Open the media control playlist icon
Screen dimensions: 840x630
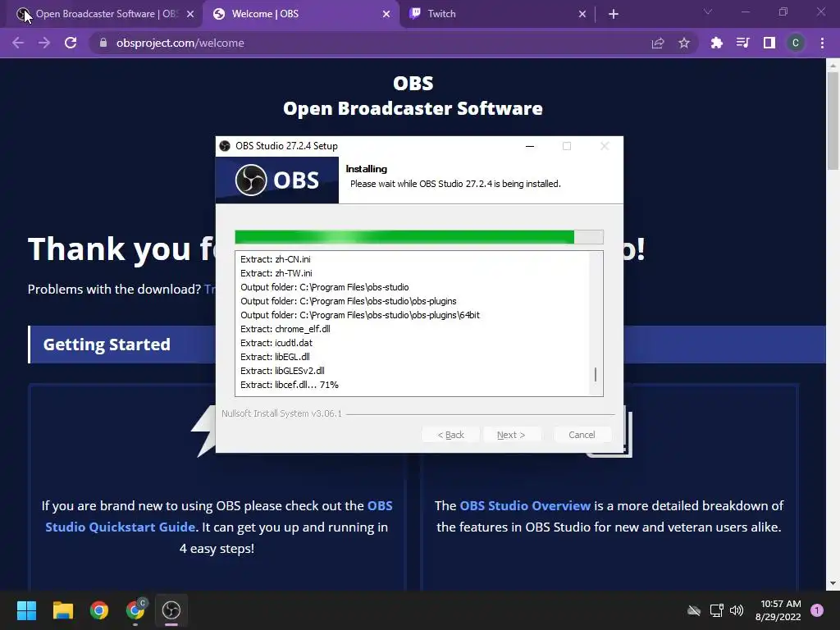point(742,43)
